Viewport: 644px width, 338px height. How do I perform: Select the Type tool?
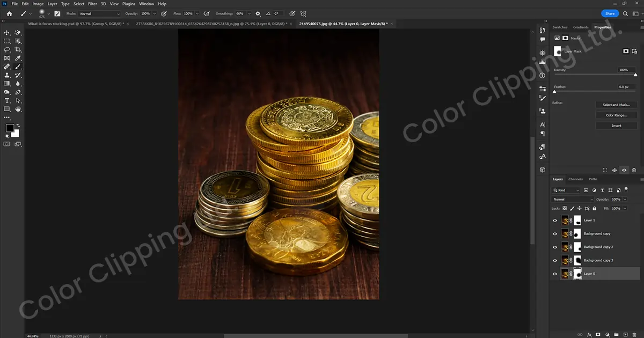click(x=7, y=100)
